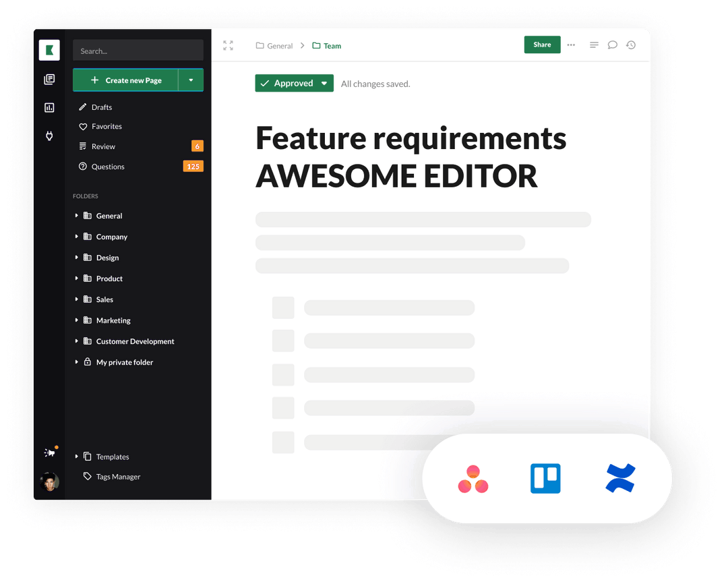Click the Drafts pencil icon
This screenshot has width=728, height=584.
click(83, 107)
